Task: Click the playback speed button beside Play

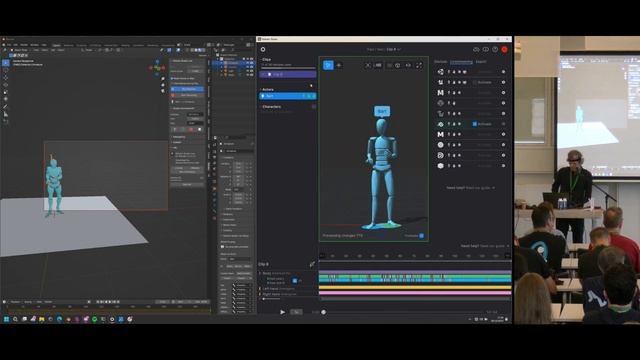Action: (x=296, y=312)
